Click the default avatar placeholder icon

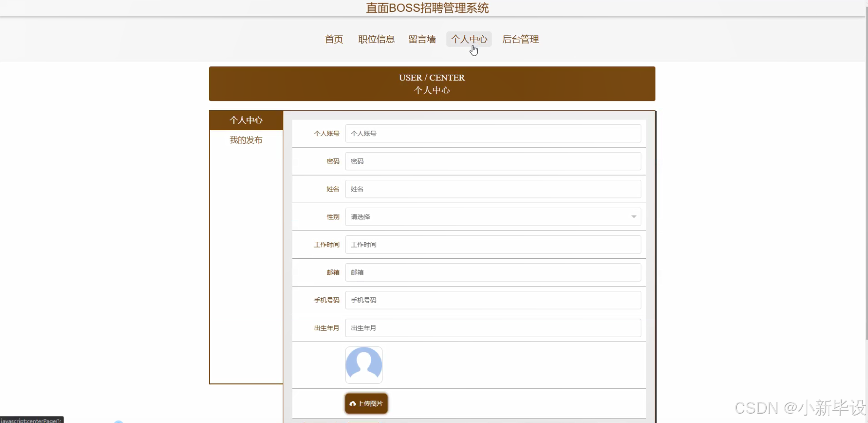pyautogui.click(x=364, y=365)
